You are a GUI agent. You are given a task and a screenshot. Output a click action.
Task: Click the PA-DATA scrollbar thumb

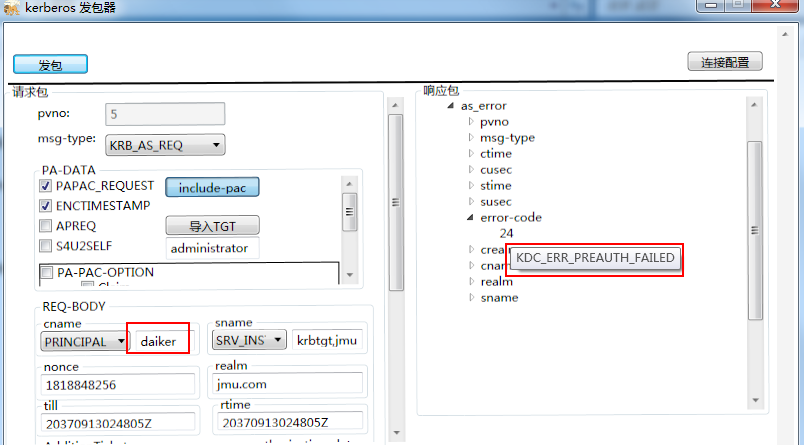(x=350, y=212)
